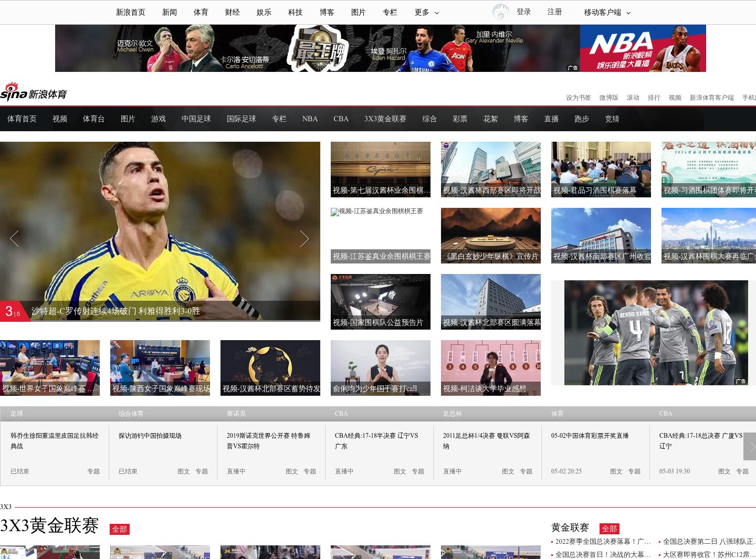Expand the 移动客户端 dropdown

[x=607, y=12]
